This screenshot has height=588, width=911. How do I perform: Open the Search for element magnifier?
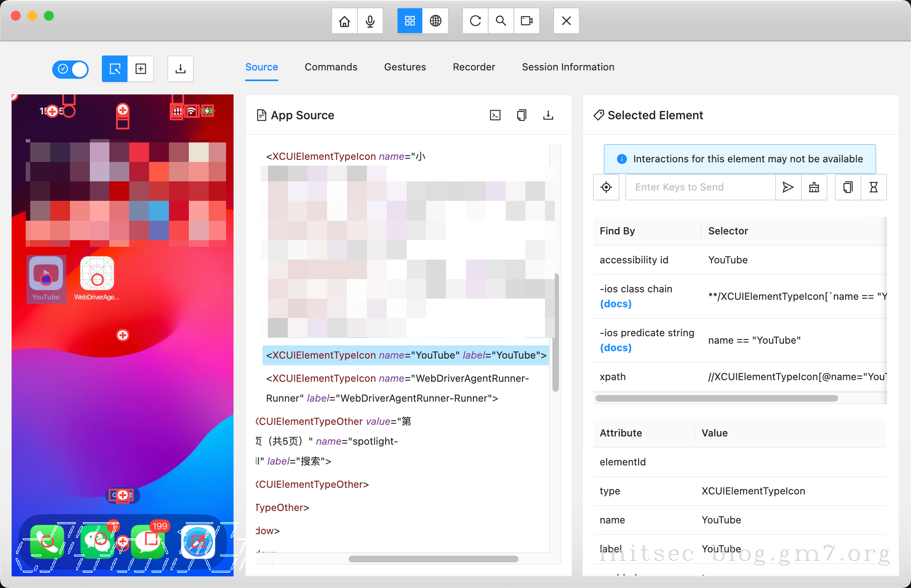click(501, 21)
